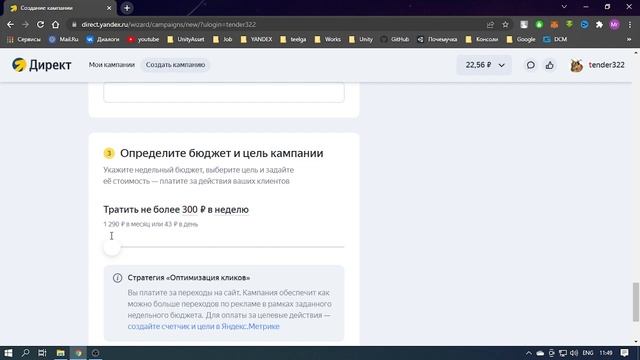Screen dimensions: 640x360
Task: Click the weekly budget slider handle
Action: 111,247
